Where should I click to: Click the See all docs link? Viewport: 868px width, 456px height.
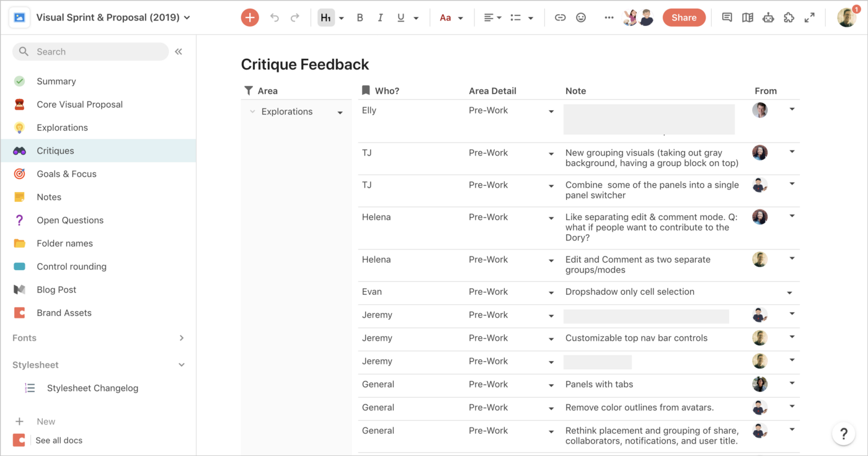(x=59, y=441)
